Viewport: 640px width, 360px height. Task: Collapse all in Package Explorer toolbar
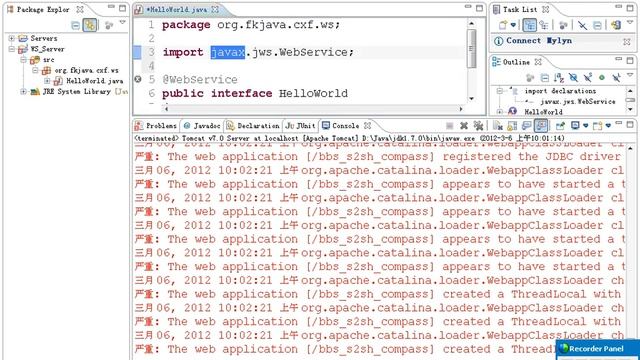[76, 25]
